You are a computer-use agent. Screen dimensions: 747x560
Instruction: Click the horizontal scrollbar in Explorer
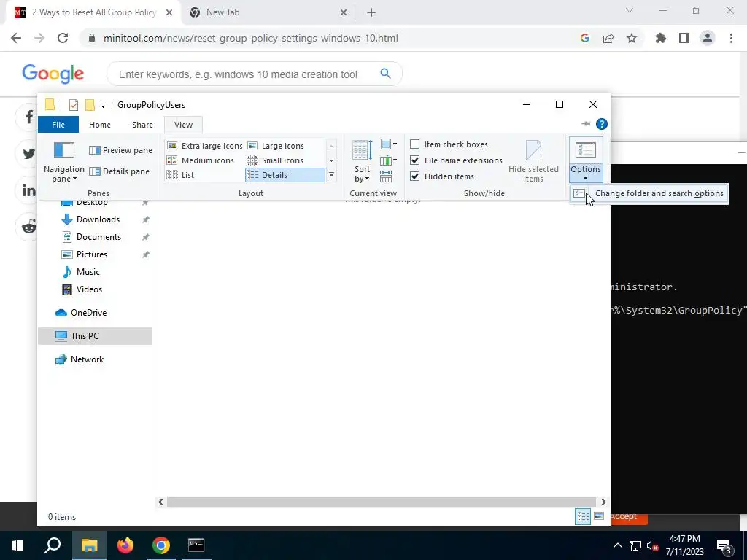click(381, 502)
